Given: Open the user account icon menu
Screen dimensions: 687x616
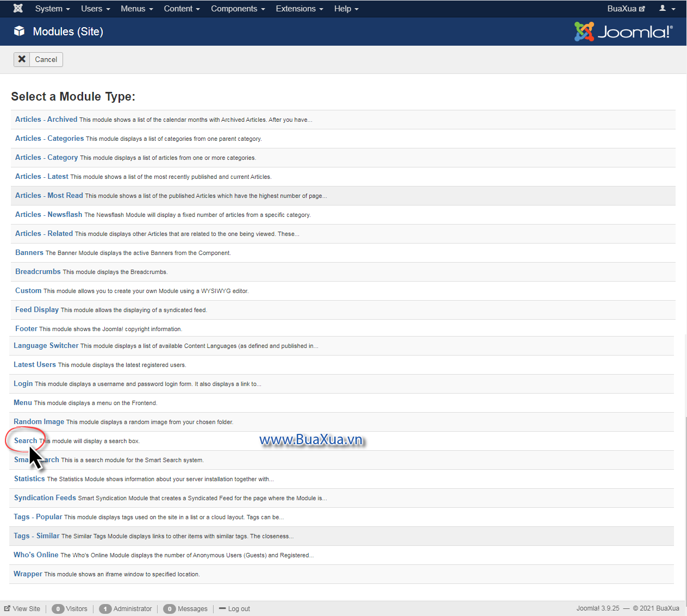Looking at the screenshot, I should pyautogui.click(x=667, y=9).
